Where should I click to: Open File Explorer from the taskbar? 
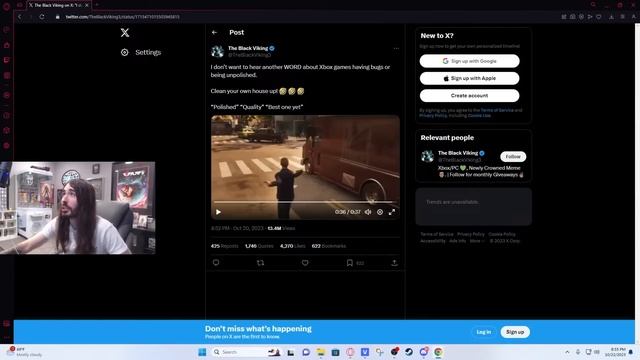coord(321,352)
